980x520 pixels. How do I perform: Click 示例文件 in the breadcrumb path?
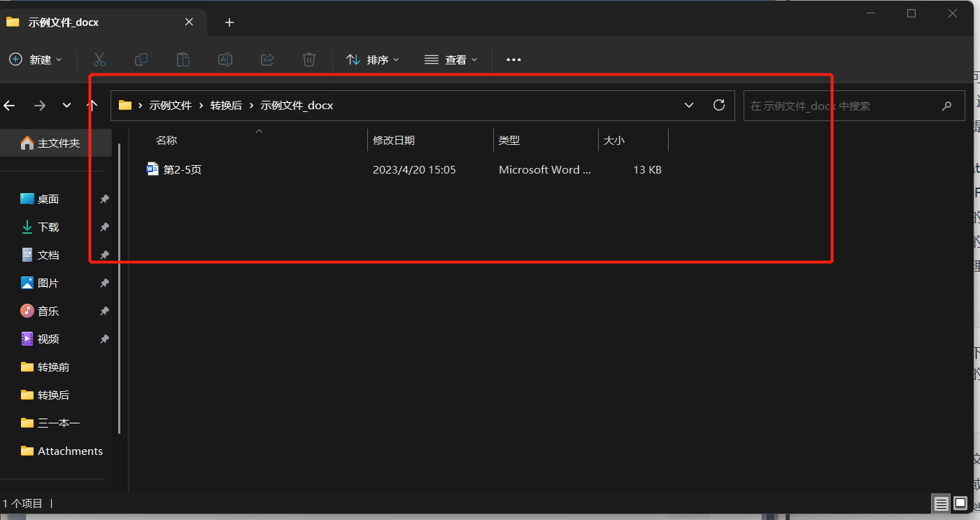171,105
